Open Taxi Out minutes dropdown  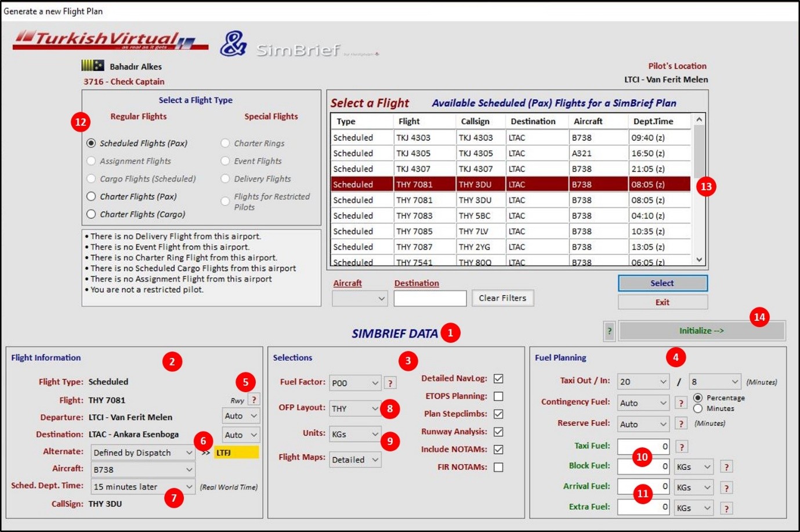tap(643, 381)
